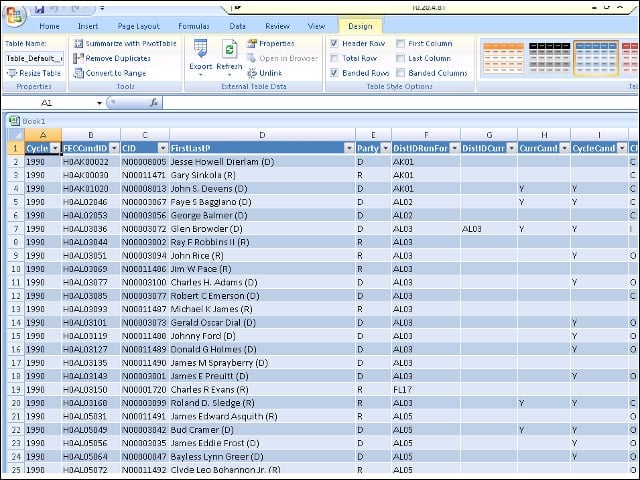Open DistIDCurr column filter dropdown

coord(511,148)
